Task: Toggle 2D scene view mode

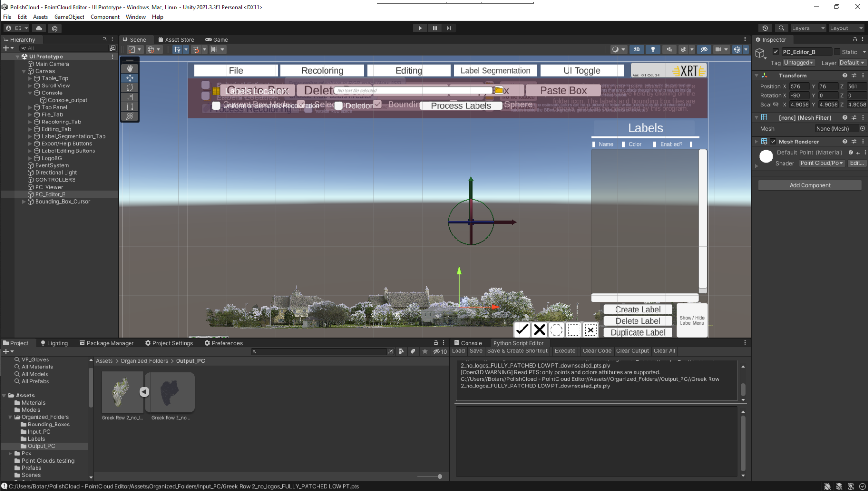Action: [636, 49]
